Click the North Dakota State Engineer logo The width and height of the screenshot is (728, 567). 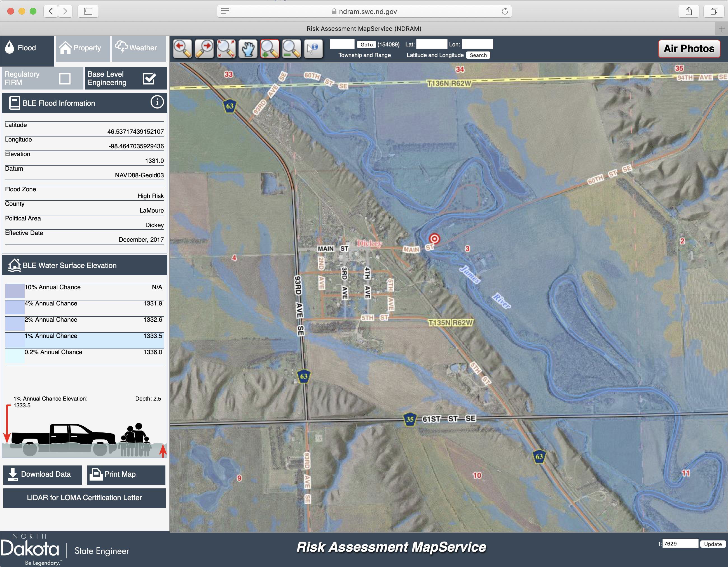click(x=65, y=550)
